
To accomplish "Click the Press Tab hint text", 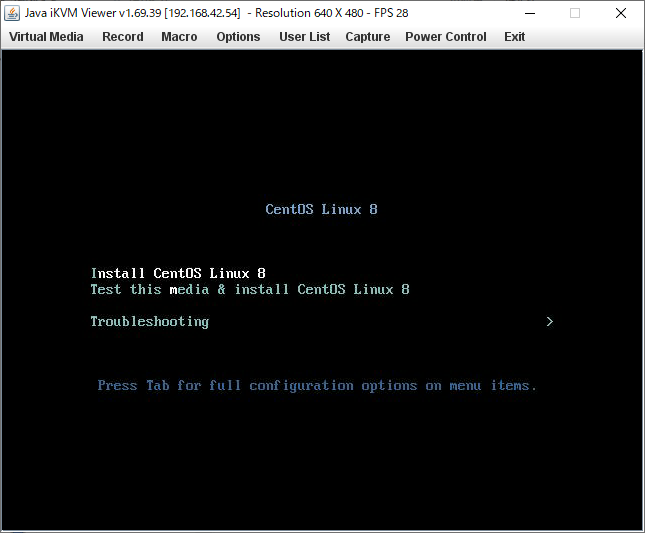I will (317, 385).
